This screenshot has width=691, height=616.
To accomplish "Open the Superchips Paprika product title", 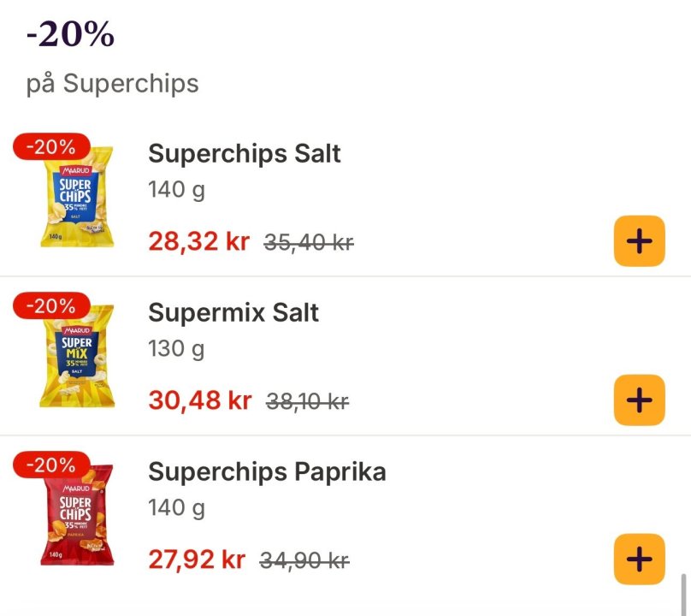I will click(267, 471).
